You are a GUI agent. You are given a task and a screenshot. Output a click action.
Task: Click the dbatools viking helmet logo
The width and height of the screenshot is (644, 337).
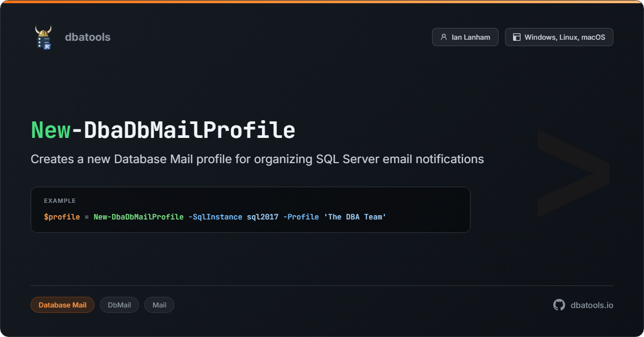pos(43,37)
